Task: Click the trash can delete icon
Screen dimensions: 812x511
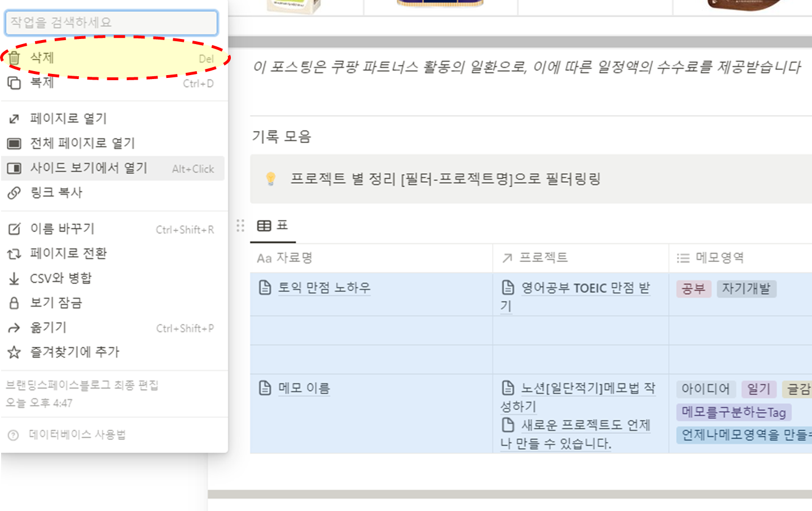Action: (x=14, y=58)
